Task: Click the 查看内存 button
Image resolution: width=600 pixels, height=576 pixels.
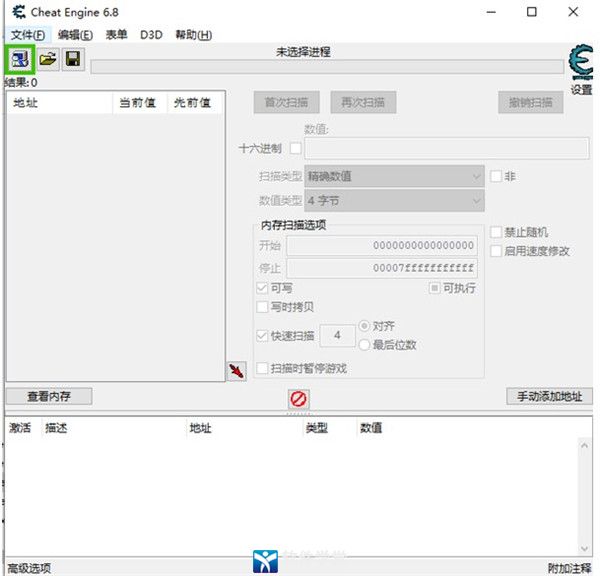Action: click(x=48, y=396)
